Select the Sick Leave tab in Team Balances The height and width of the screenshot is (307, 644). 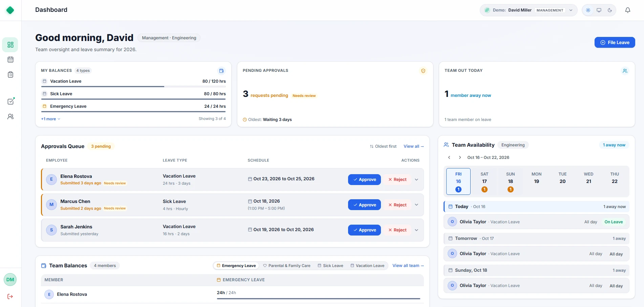point(330,266)
